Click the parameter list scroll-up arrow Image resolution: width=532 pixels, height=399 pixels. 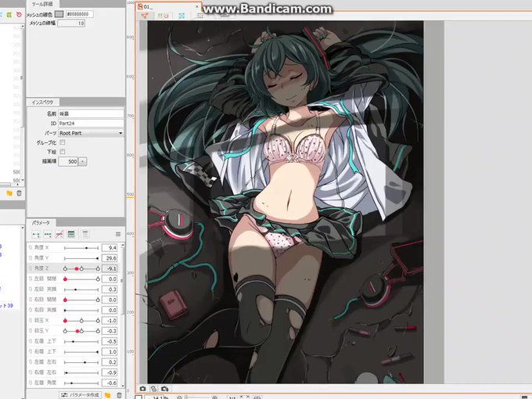(123, 246)
